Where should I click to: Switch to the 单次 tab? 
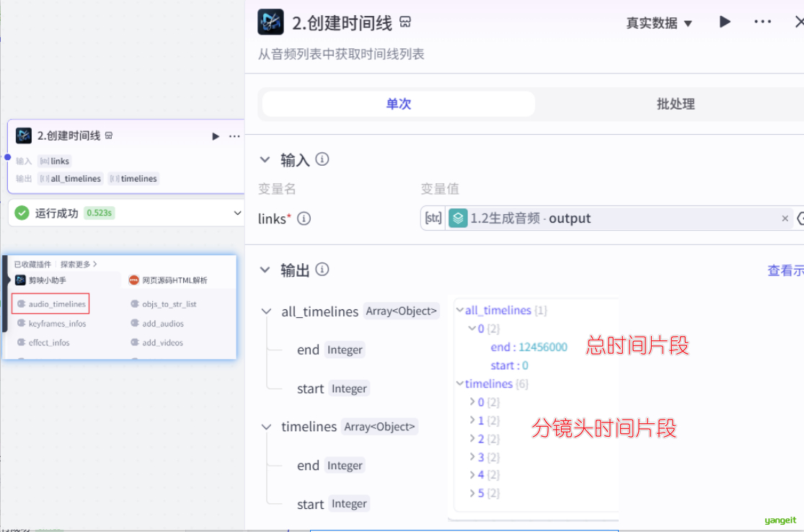click(398, 104)
